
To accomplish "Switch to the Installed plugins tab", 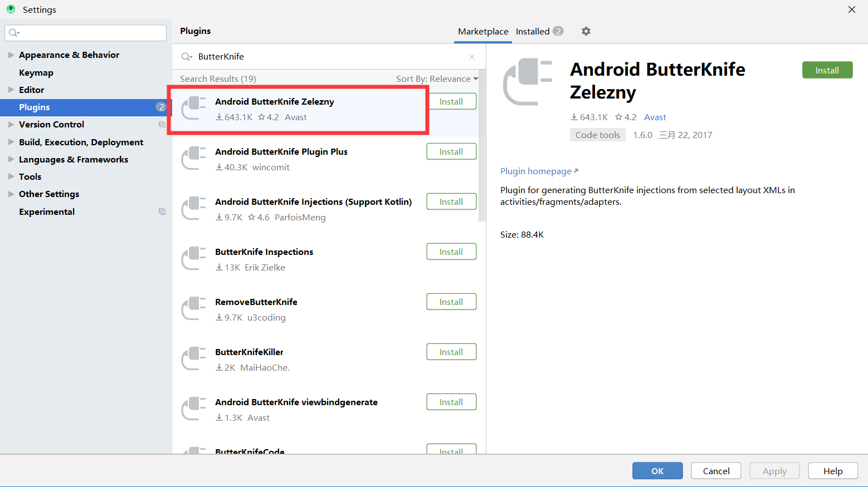I will coord(532,31).
